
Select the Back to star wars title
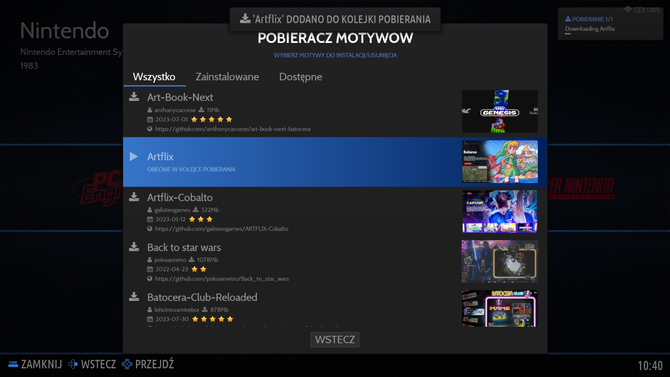click(x=184, y=247)
